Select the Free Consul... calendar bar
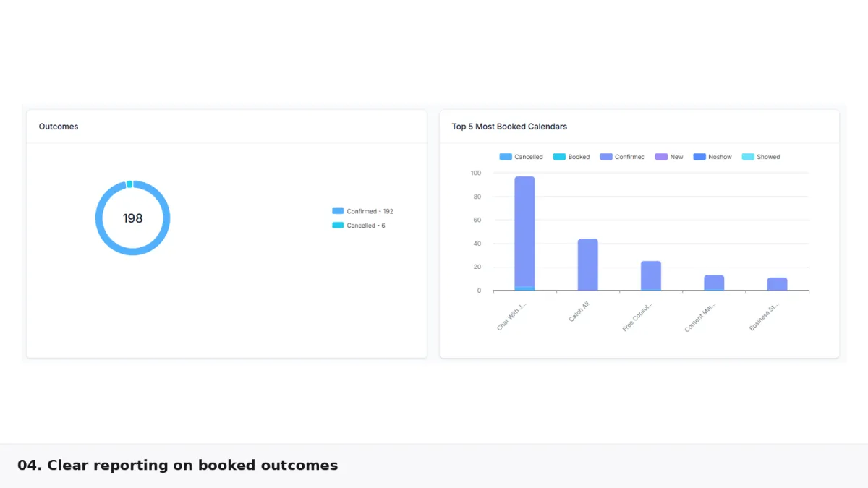 click(x=650, y=275)
